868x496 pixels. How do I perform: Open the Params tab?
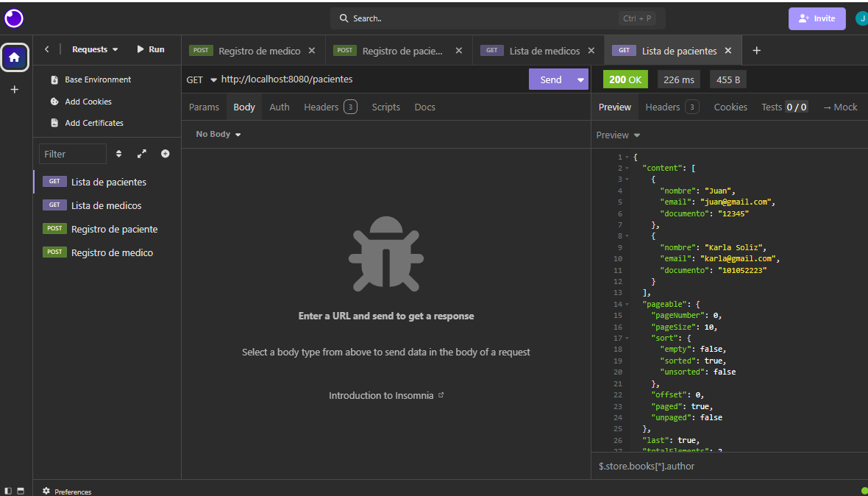point(204,107)
